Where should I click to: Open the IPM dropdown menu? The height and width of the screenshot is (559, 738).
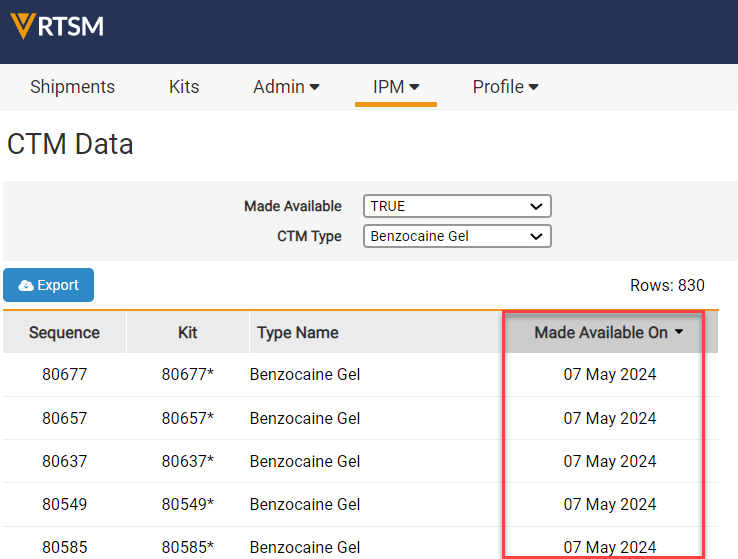396,87
